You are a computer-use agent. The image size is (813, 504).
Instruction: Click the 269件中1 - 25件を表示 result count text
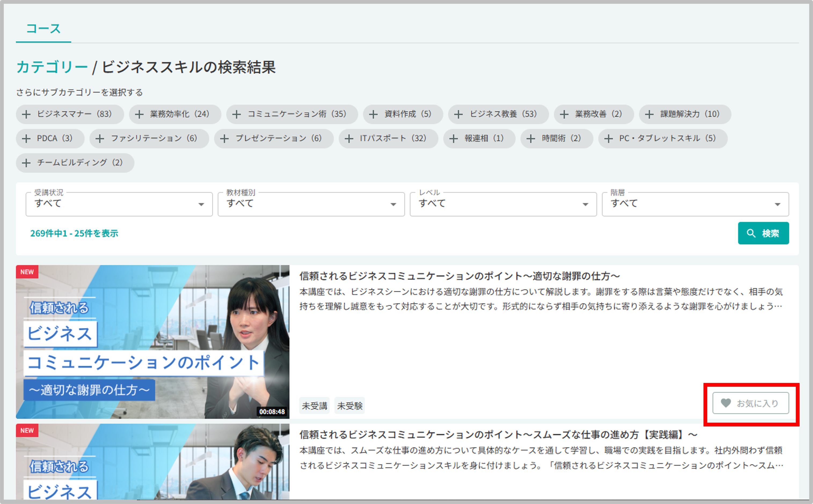click(x=74, y=233)
